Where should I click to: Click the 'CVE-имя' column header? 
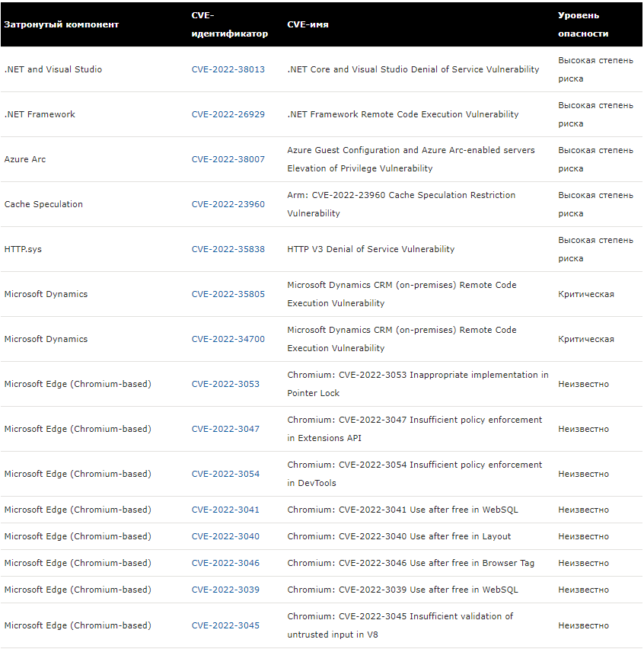point(308,24)
